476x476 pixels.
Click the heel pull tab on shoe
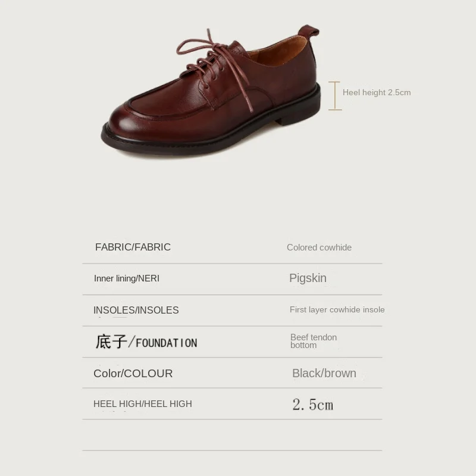[x=308, y=32]
